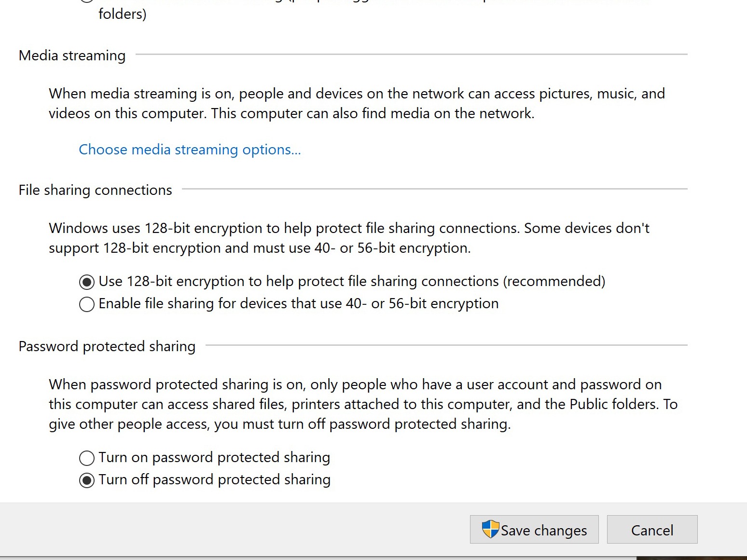Click the UAC shield icon on Save changes
Viewport: 747px width, 560px height.
tap(490, 529)
